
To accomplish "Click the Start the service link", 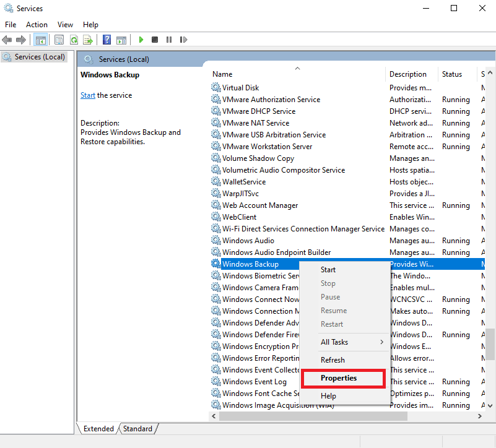I will click(88, 95).
